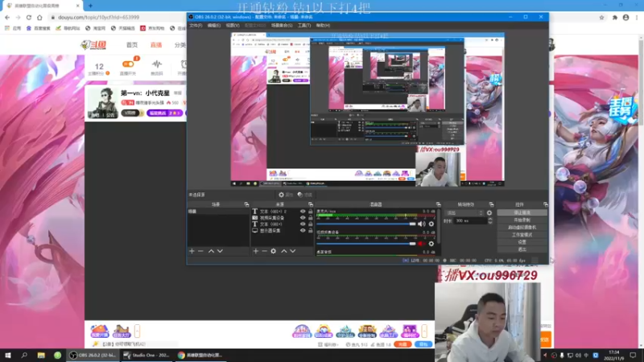Move source up arrow in Sources panel
The height and width of the screenshot is (362, 644).
(x=284, y=251)
